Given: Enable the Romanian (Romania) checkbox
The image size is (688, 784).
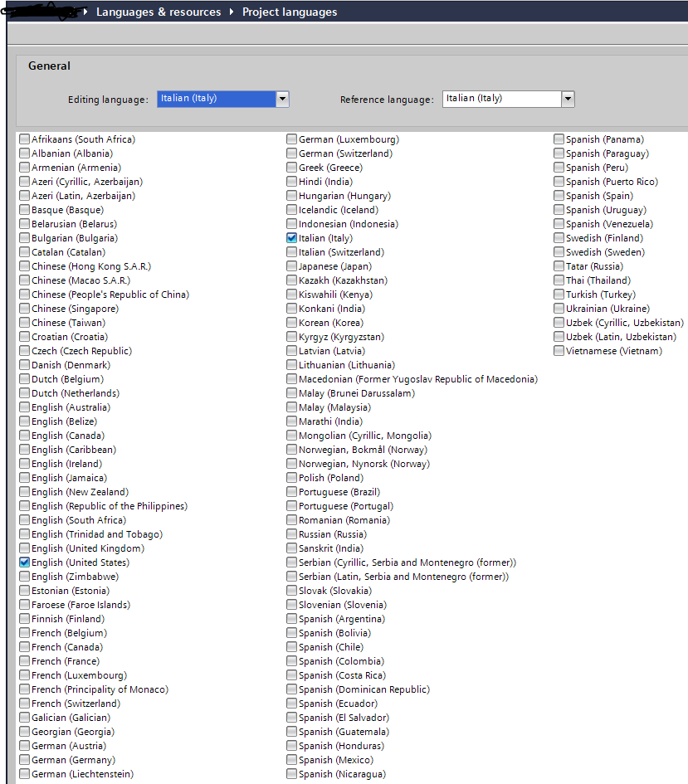Looking at the screenshot, I should pyautogui.click(x=291, y=520).
